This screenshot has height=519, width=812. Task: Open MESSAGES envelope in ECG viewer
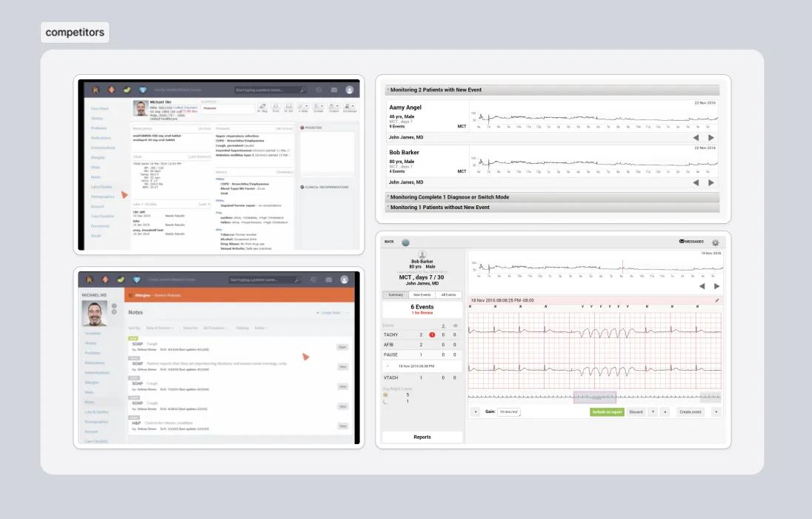click(690, 242)
